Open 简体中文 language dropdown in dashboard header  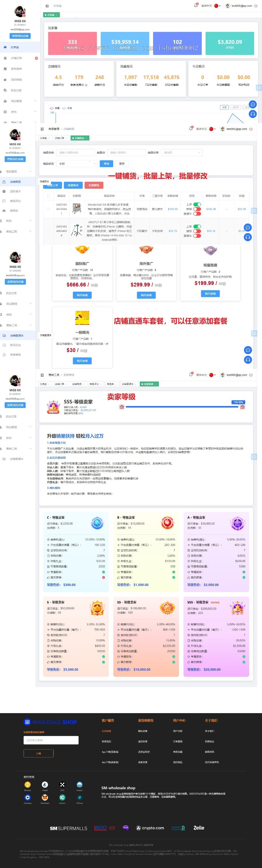[211, 6]
